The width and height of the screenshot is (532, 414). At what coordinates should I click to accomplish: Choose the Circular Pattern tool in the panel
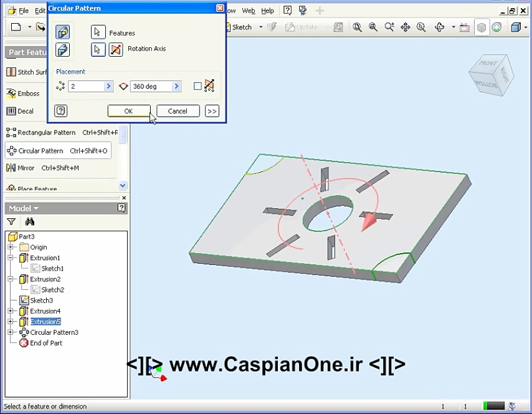[x=41, y=150]
